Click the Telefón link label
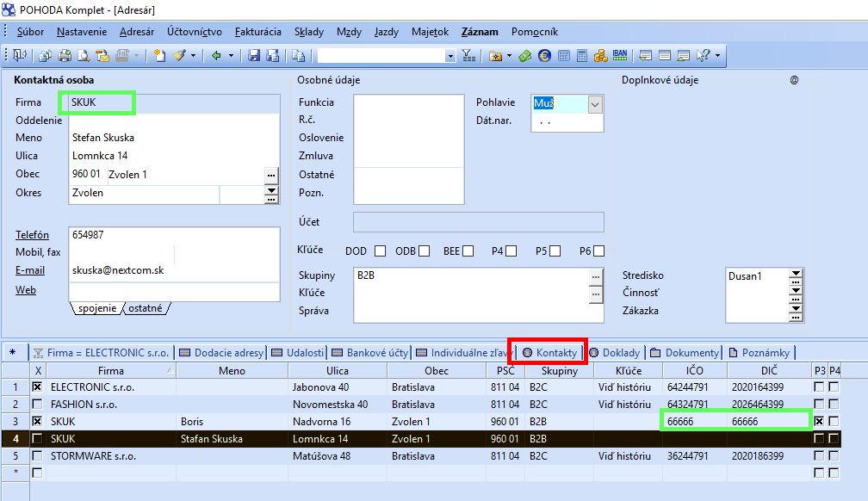 (x=32, y=235)
